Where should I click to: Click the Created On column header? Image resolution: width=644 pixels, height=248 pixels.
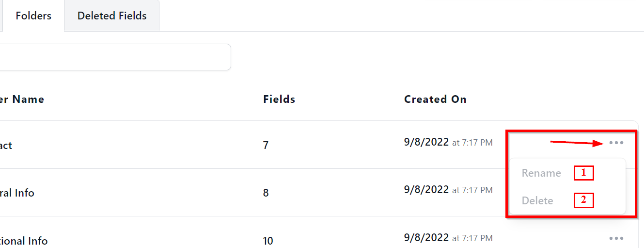click(x=435, y=99)
